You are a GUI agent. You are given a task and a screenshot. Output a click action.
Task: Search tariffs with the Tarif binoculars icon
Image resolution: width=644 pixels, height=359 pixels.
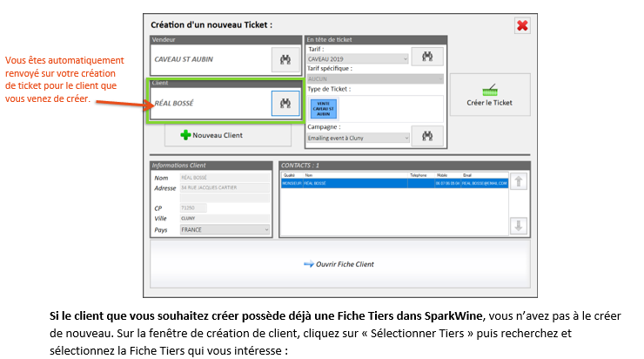click(427, 58)
